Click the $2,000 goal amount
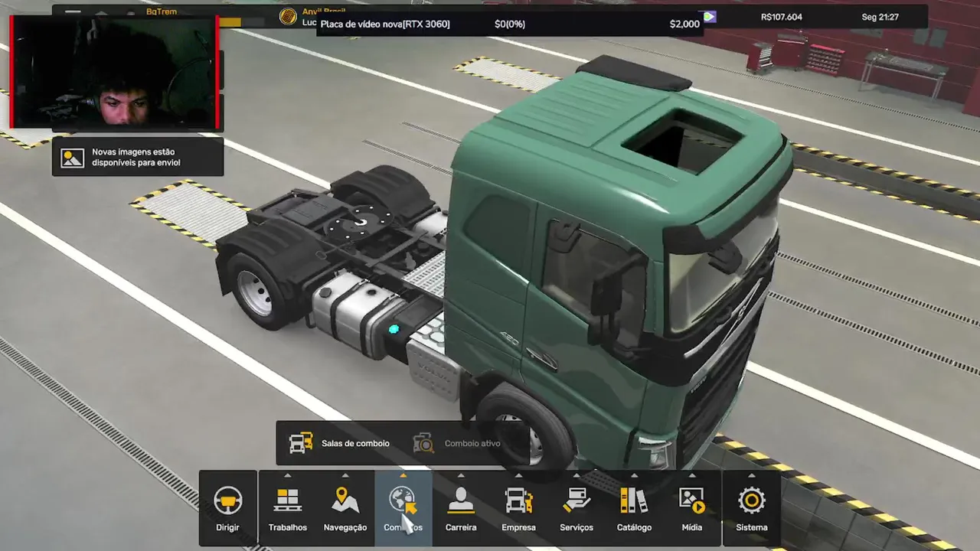The image size is (980, 551). 684,24
